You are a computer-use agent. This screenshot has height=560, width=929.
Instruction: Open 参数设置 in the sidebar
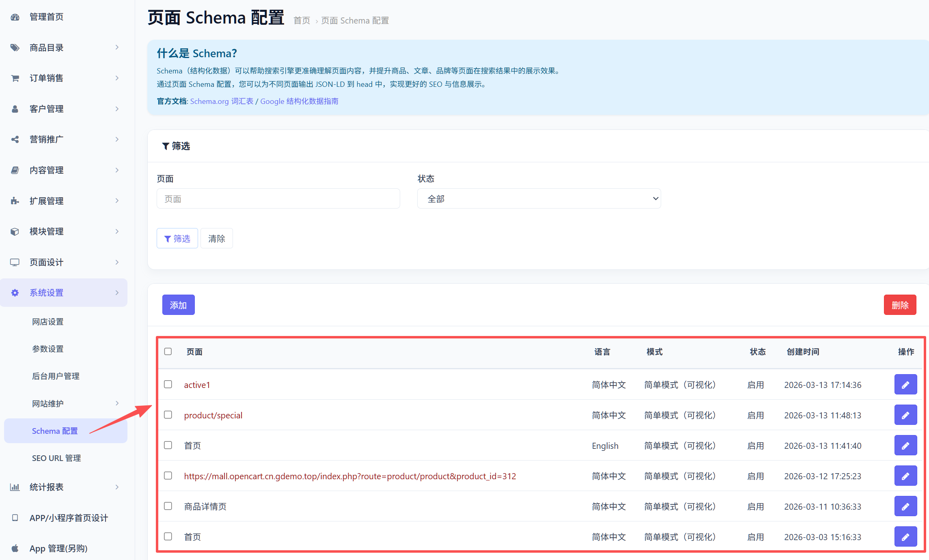(x=48, y=349)
